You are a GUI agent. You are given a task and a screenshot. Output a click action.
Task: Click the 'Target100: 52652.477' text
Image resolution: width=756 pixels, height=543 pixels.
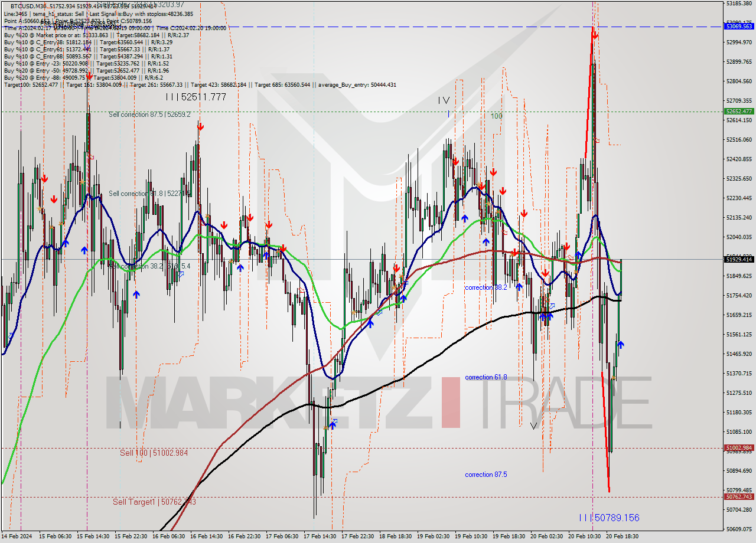pos(31,85)
